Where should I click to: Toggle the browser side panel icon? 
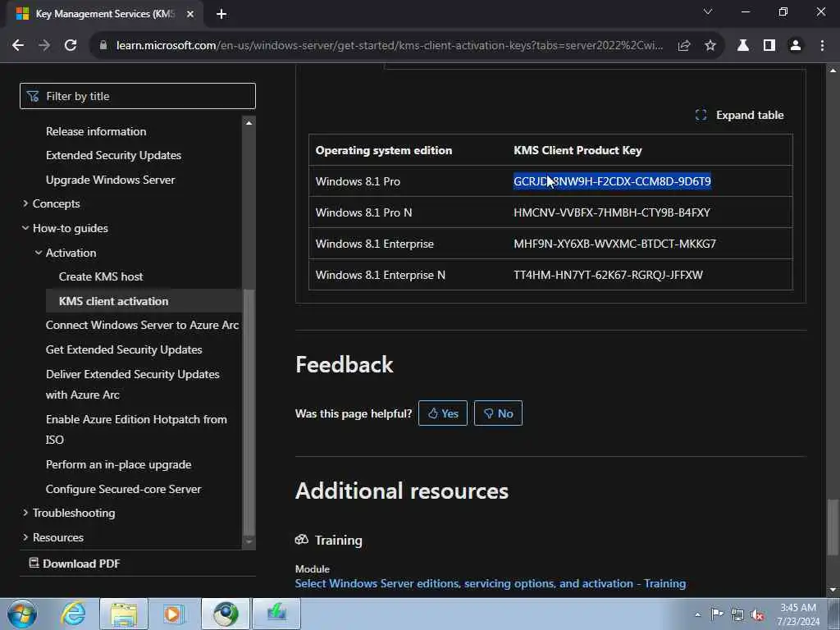click(x=769, y=46)
